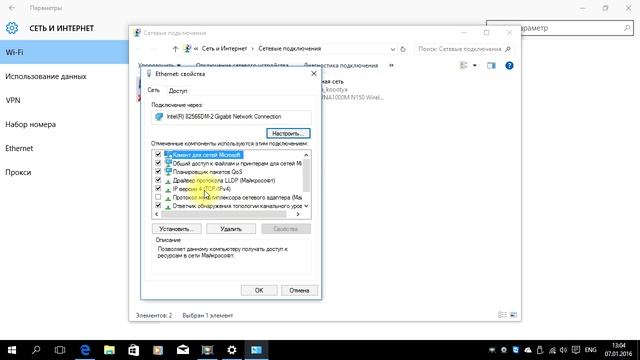This screenshot has height=360, width=640.
Task: Switch to large icons view in status bar
Action: (513, 315)
